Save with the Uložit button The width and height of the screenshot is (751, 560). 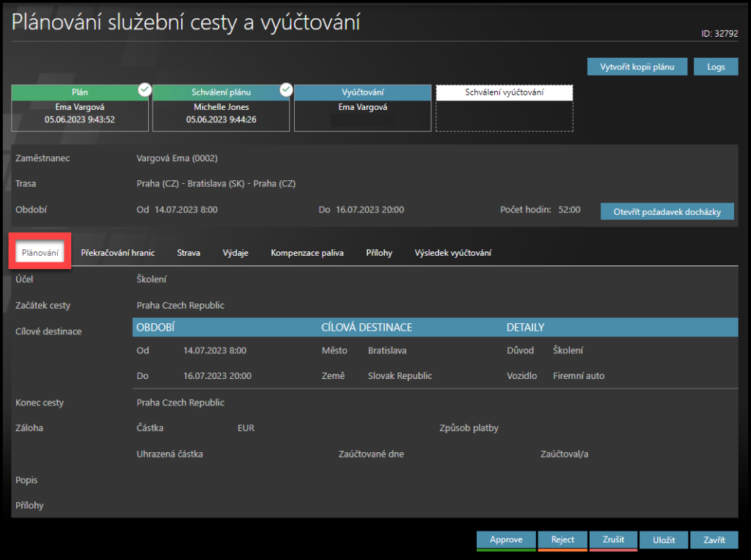pos(664,539)
